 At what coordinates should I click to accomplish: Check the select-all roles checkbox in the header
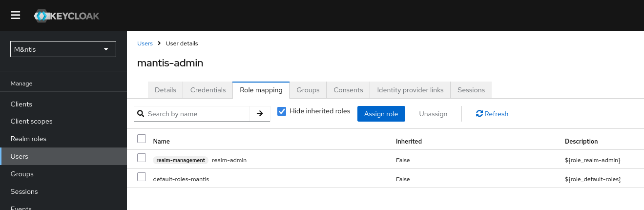[x=142, y=139]
